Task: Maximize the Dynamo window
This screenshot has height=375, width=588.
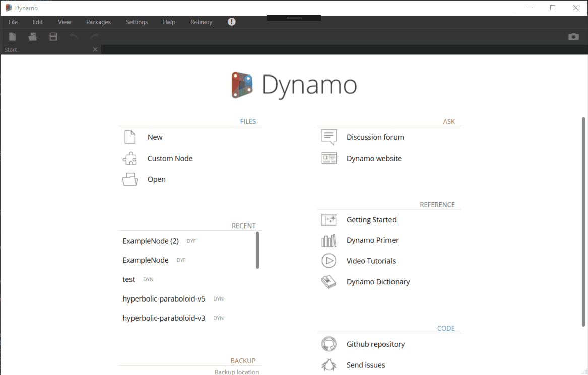Action: coord(553,8)
